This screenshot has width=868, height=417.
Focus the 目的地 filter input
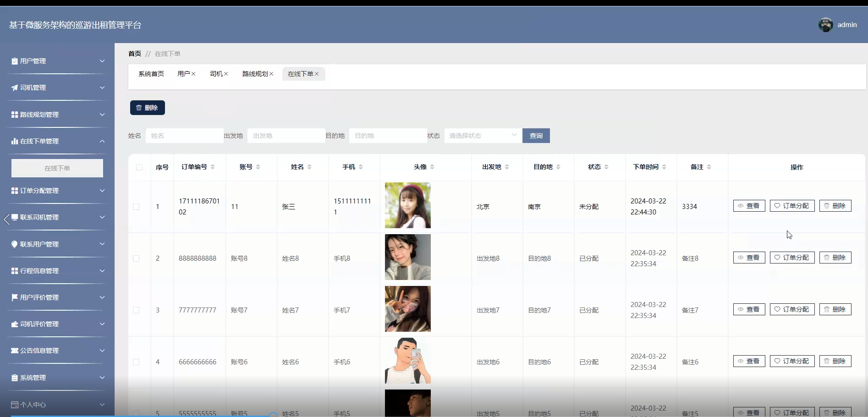pyautogui.click(x=388, y=136)
